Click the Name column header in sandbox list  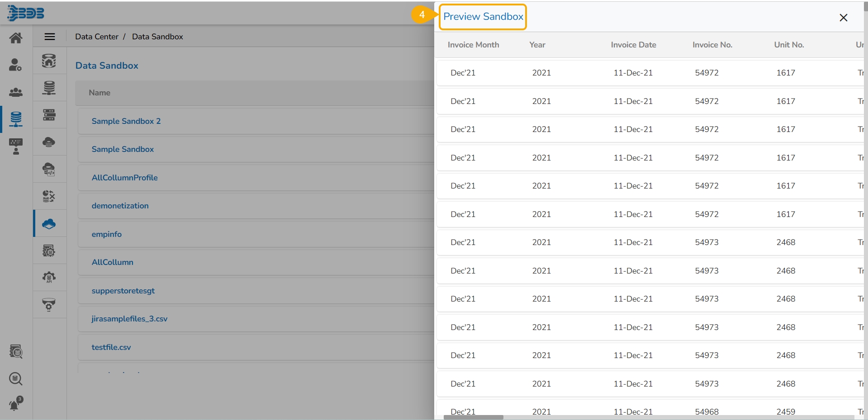100,93
